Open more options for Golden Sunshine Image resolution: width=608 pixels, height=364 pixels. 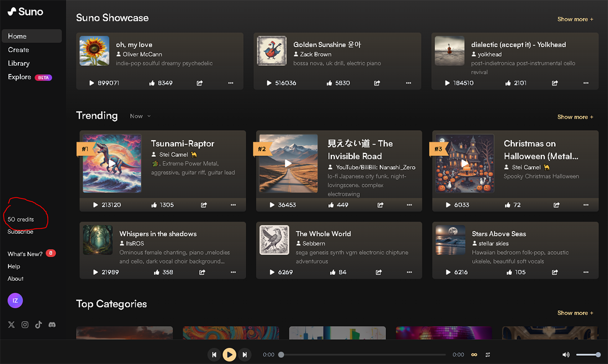point(408,83)
